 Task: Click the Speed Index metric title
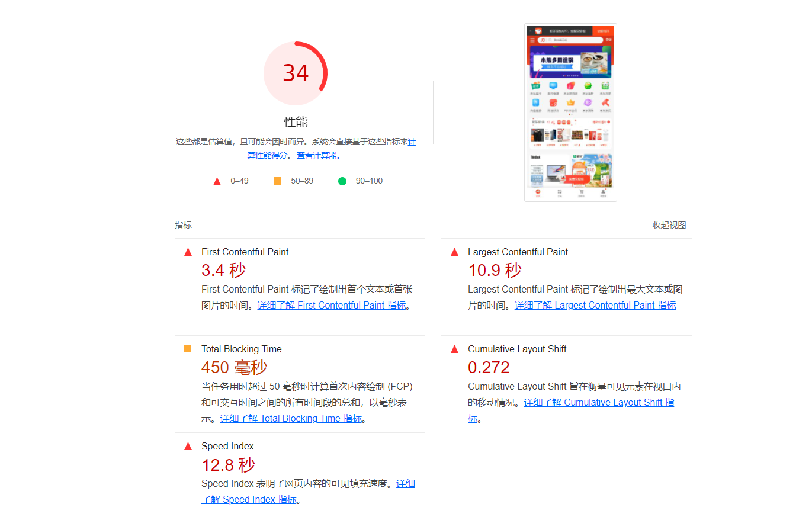(x=227, y=446)
